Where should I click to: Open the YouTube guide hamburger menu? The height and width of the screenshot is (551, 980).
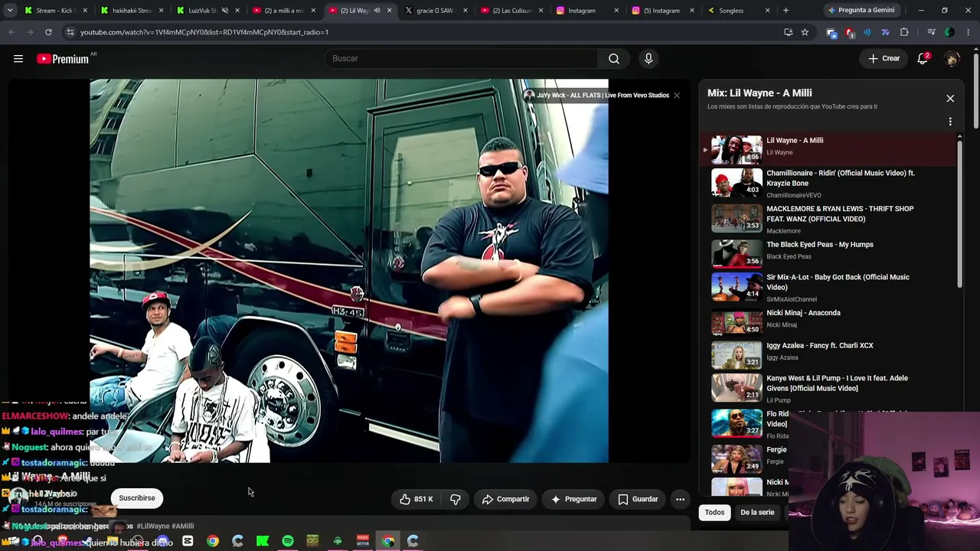[18, 59]
